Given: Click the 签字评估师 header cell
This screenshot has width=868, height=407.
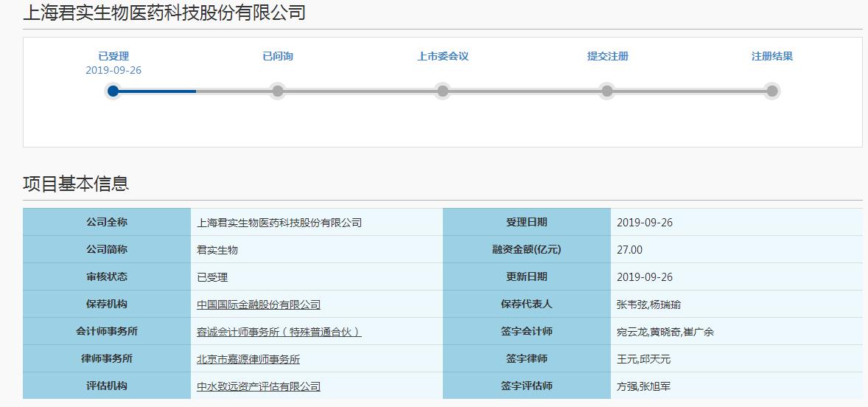Looking at the screenshot, I should pyautogui.click(x=526, y=386).
